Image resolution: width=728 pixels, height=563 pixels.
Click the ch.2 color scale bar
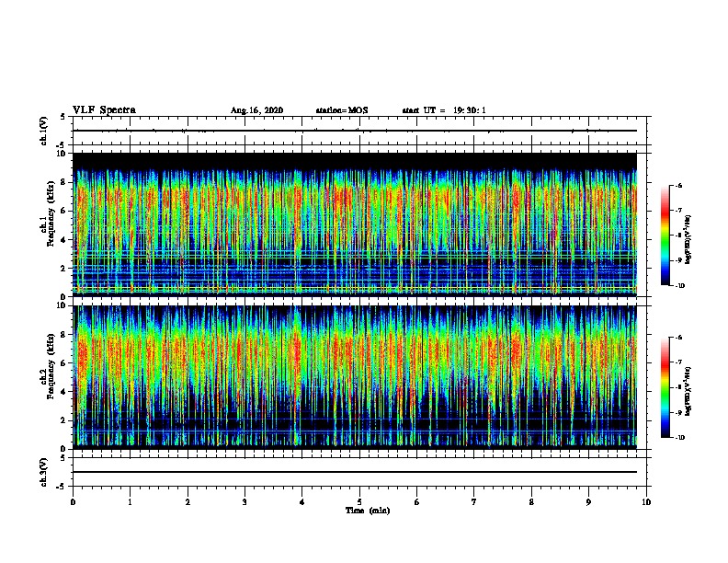pyautogui.click(x=665, y=387)
